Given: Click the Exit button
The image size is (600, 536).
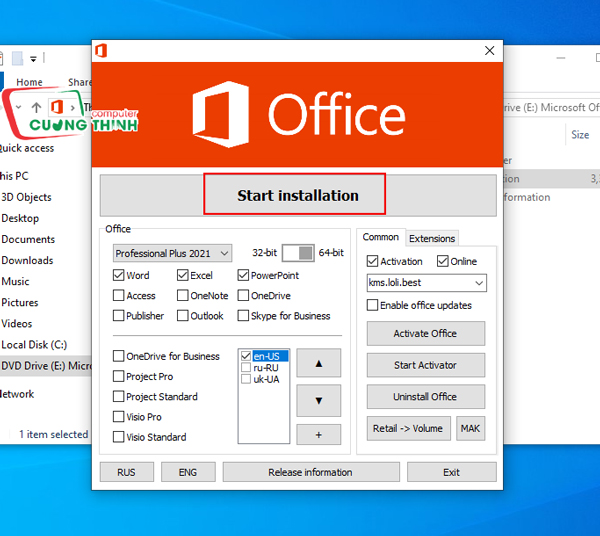Looking at the screenshot, I should coord(452,472).
